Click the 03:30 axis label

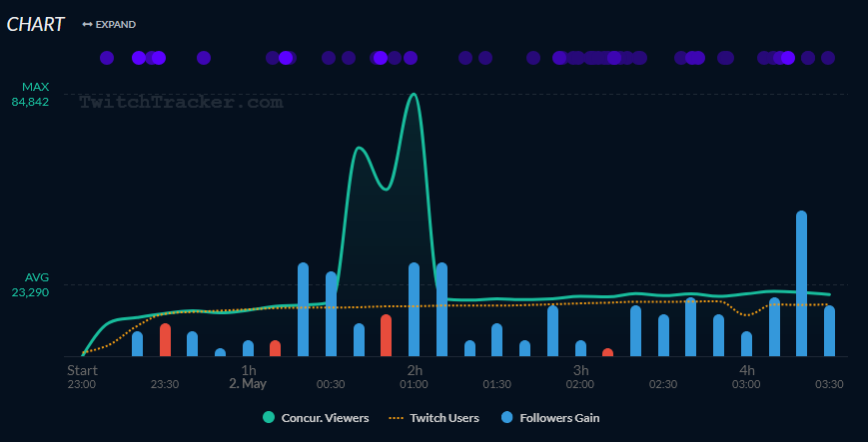click(x=829, y=384)
